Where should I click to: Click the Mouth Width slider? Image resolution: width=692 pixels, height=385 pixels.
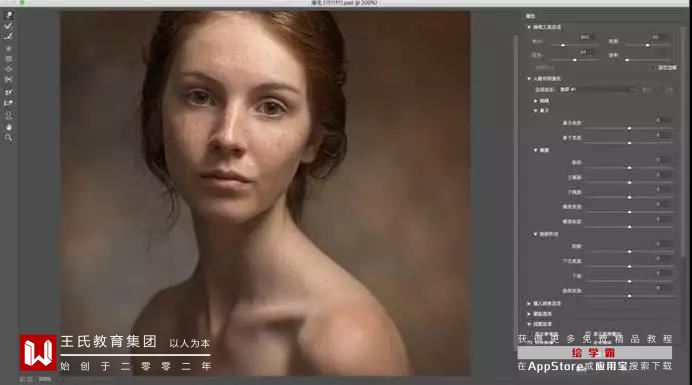(x=629, y=212)
